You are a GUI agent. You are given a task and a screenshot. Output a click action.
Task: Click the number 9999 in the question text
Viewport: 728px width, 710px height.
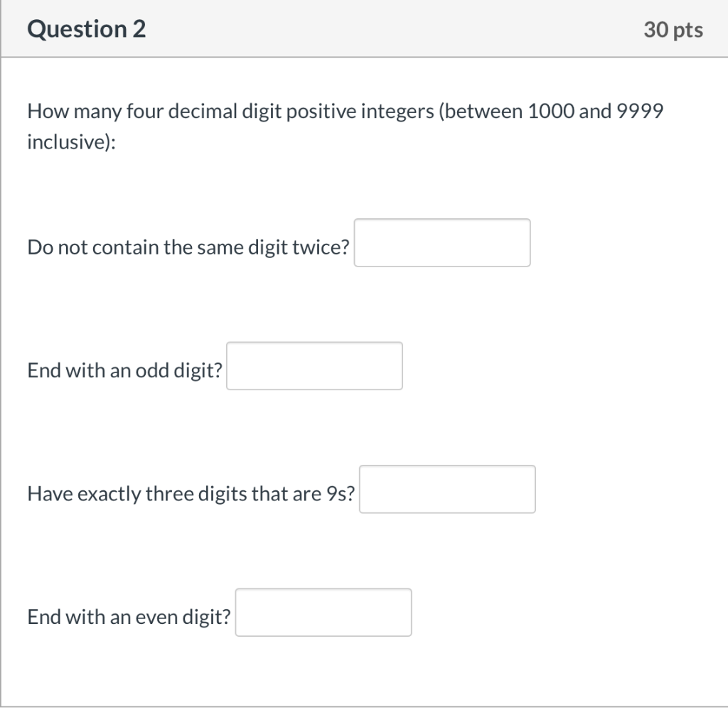click(641, 111)
